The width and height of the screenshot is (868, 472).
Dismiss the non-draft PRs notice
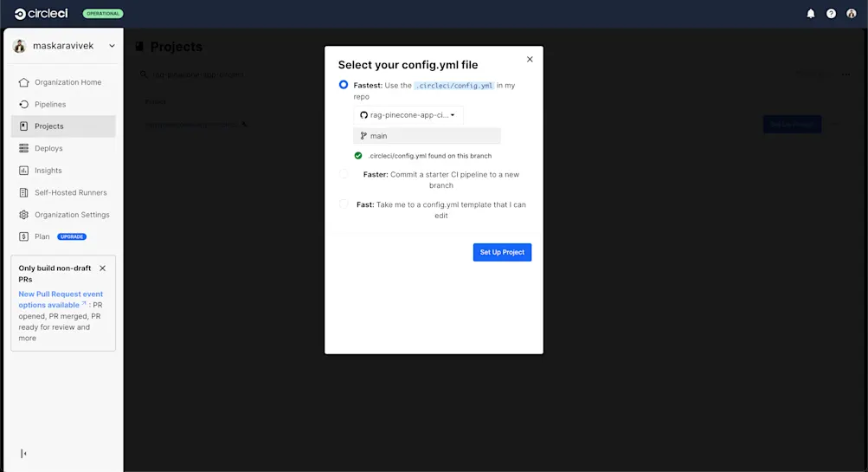[x=102, y=268]
